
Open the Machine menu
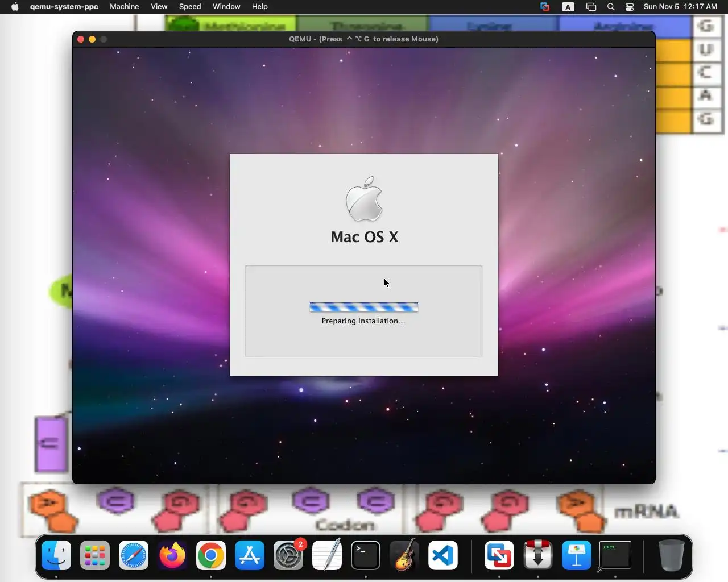pyautogui.click(x=125, y=7)
